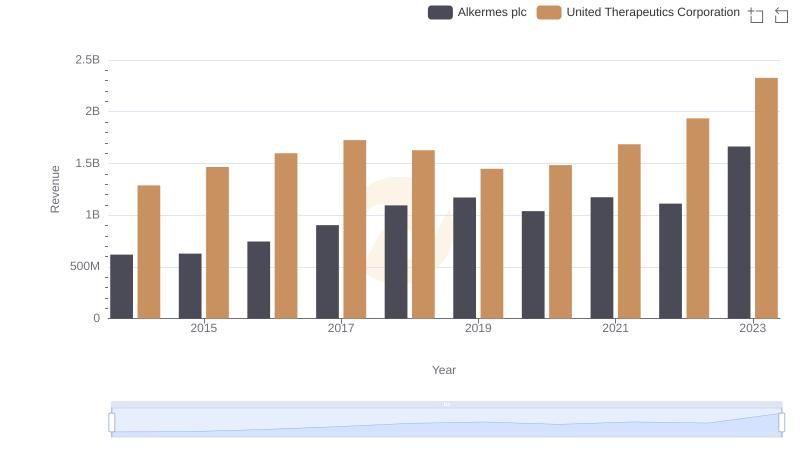Click United Therapeutics 2023 bar
800x461 pixels.
766,198
